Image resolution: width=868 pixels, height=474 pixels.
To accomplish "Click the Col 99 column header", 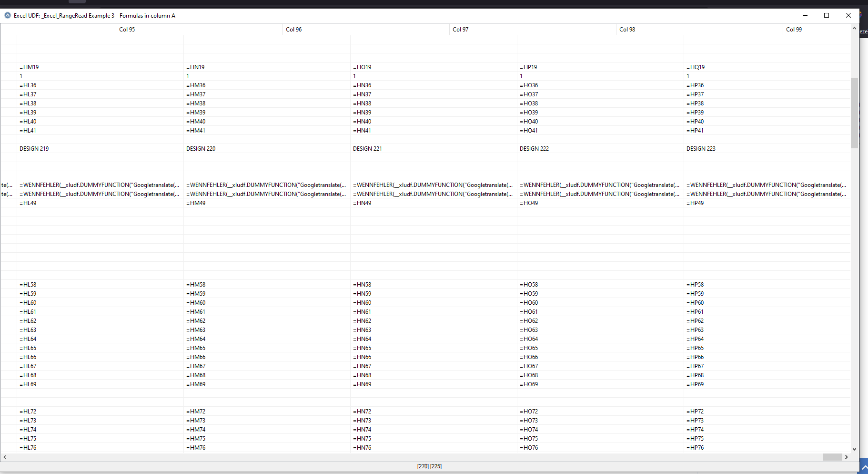I will click(794, 30).
